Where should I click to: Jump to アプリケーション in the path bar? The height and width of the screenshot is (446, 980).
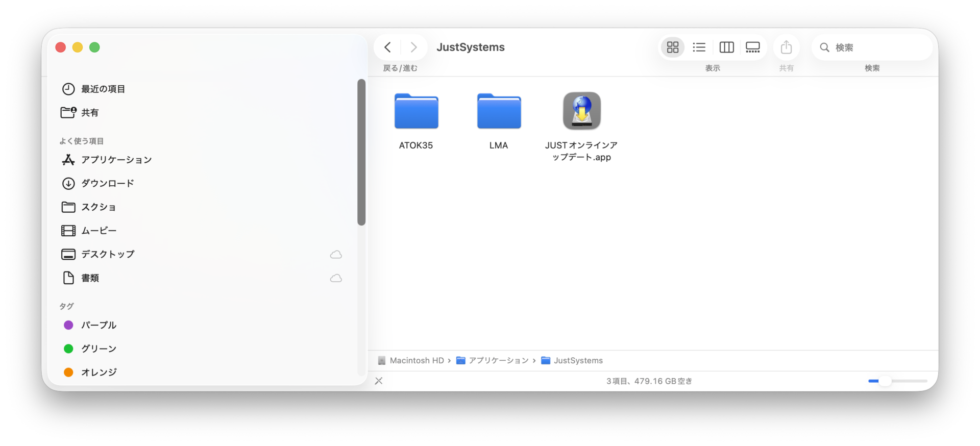pos(498,361)
